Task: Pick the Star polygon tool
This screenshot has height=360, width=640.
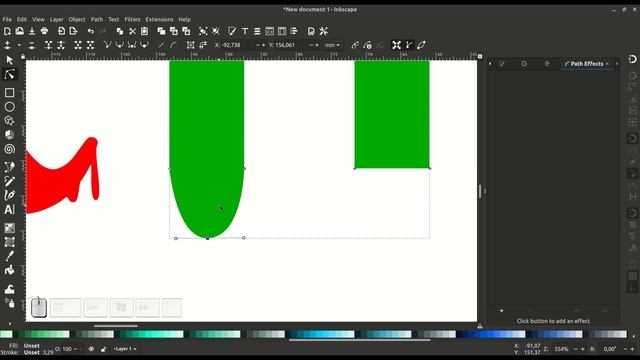Action: 9,121
